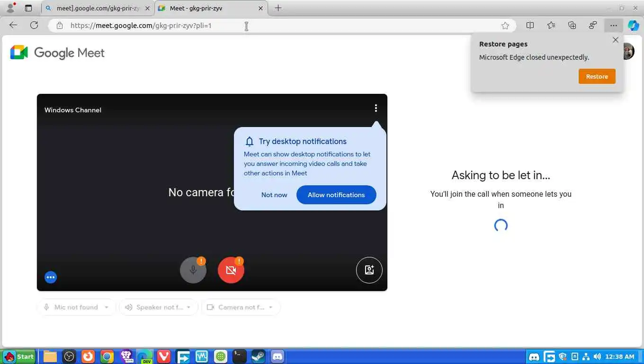The width and height of the screenshot is (644, 364).
Task: Dismiss notifications prompt with Not now
Action: tap(274, 195)
